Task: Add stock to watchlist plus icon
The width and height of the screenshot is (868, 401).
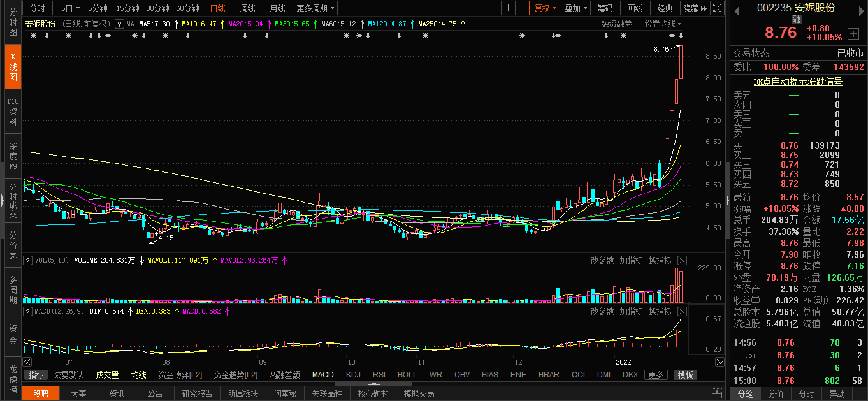Action: pos(853,33)
